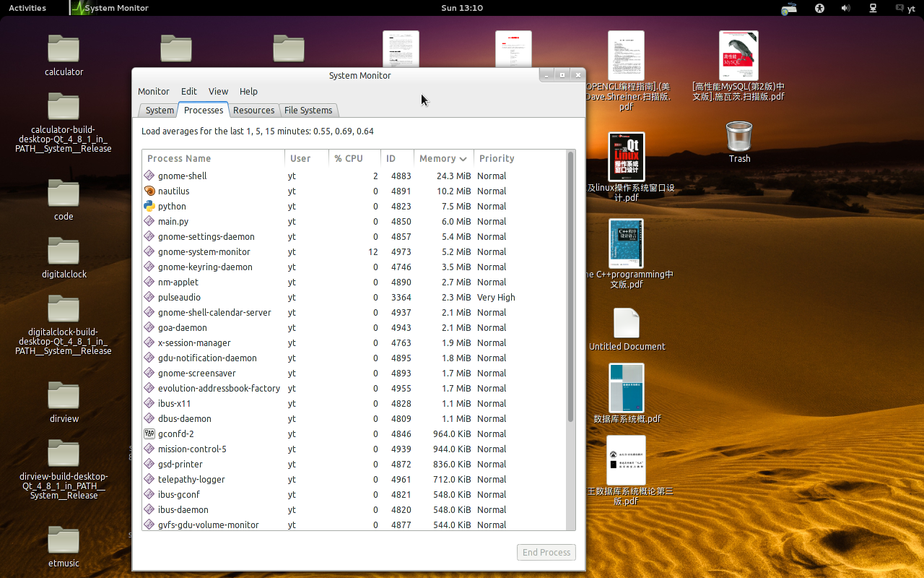Click the Very High priority cell
924x578 pixels.
(x=496, y=297)
